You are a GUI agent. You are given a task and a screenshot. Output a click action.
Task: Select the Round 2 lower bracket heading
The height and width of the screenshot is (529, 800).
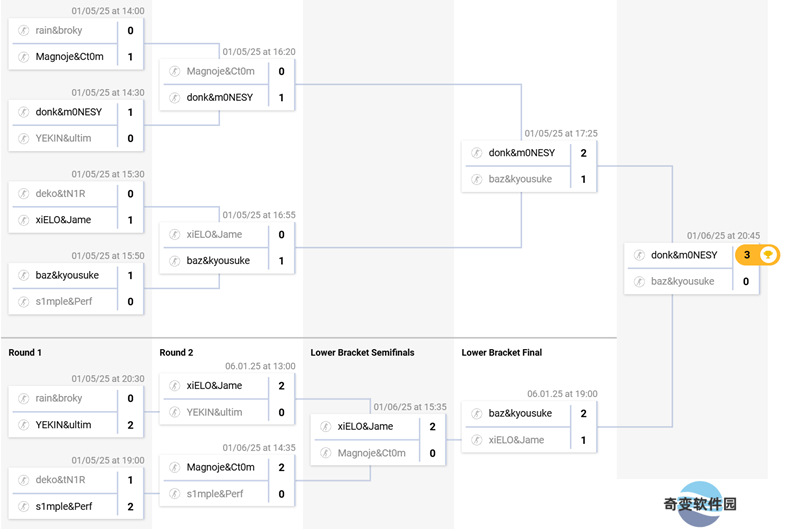coord(176,352)
